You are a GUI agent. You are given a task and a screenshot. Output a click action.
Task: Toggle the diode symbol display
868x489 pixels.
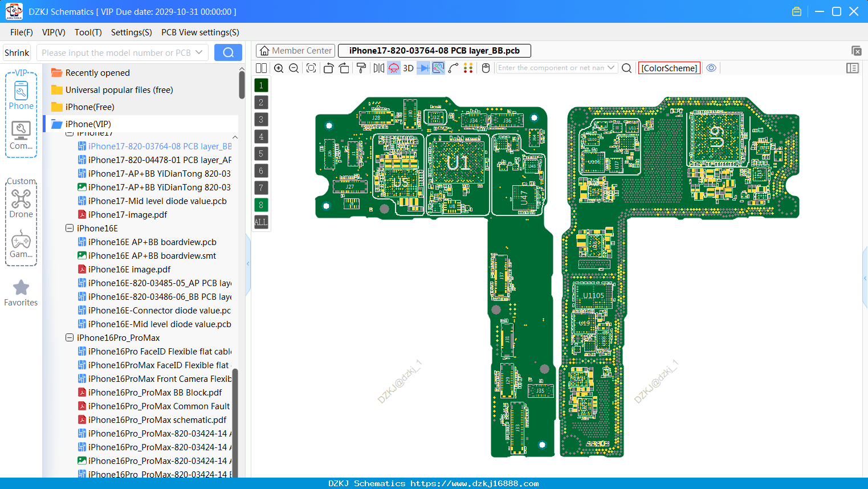[x=423, y=68]
